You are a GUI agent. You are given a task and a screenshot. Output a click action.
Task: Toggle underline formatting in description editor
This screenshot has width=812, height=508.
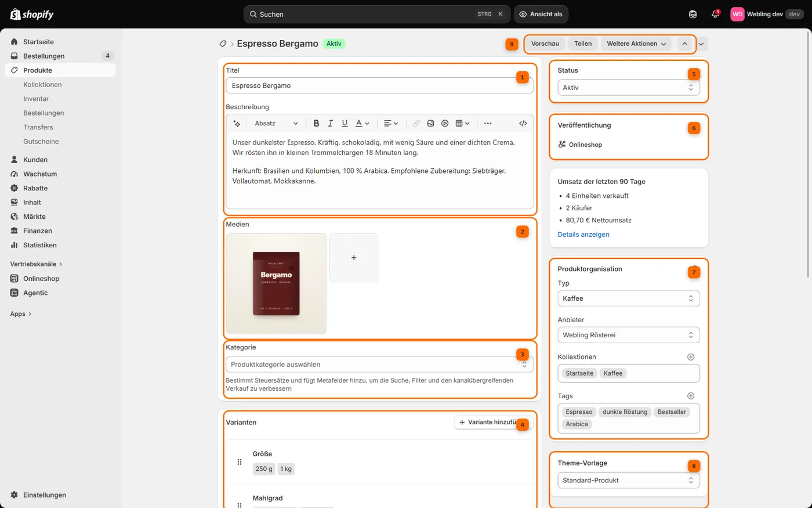(x=345, y=123)
